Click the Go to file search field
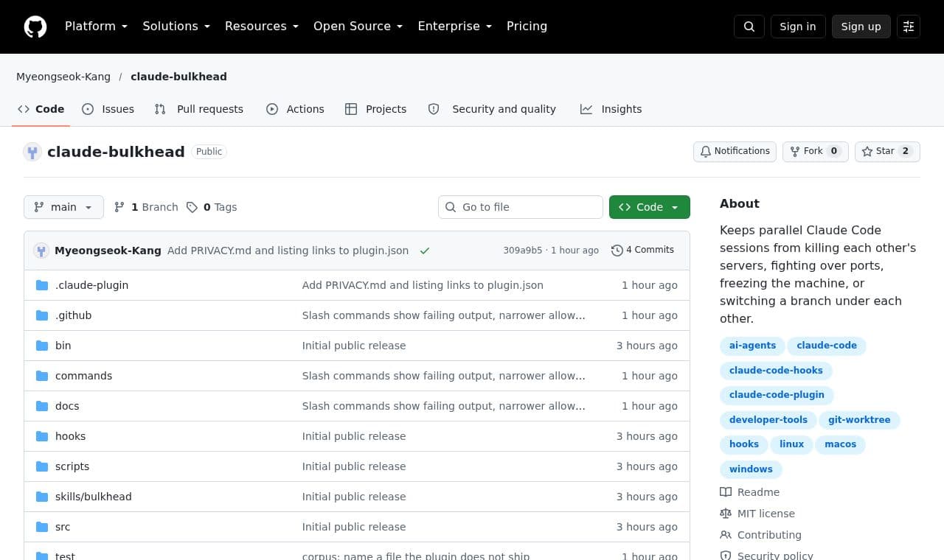The width and height of the screenshot is (944, 560). (521, 207)
